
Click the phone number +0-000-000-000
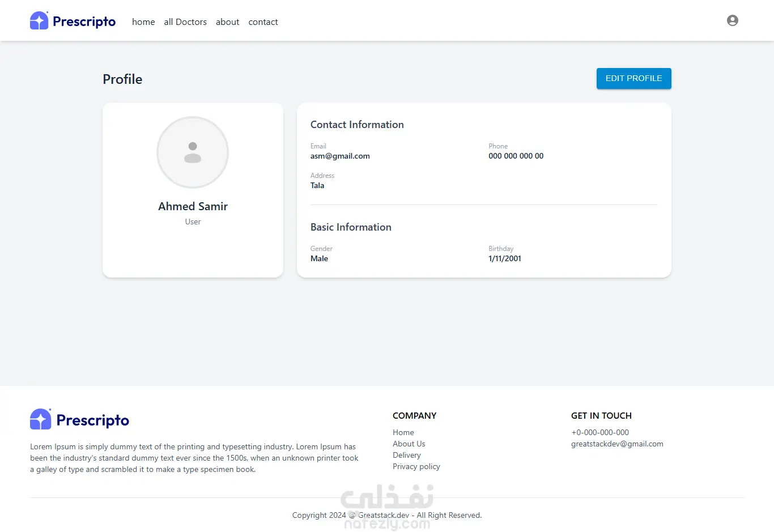pos(600,432)
